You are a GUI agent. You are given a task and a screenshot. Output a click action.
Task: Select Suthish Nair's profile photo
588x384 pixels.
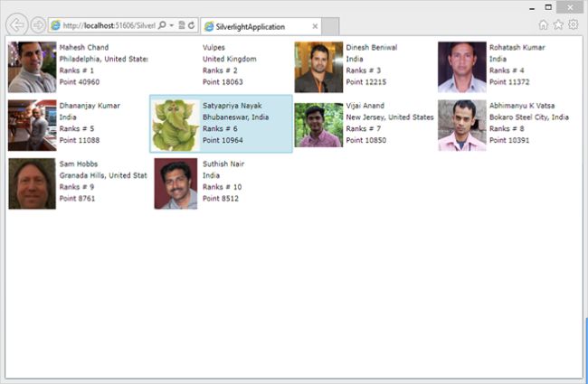point(175,183)
